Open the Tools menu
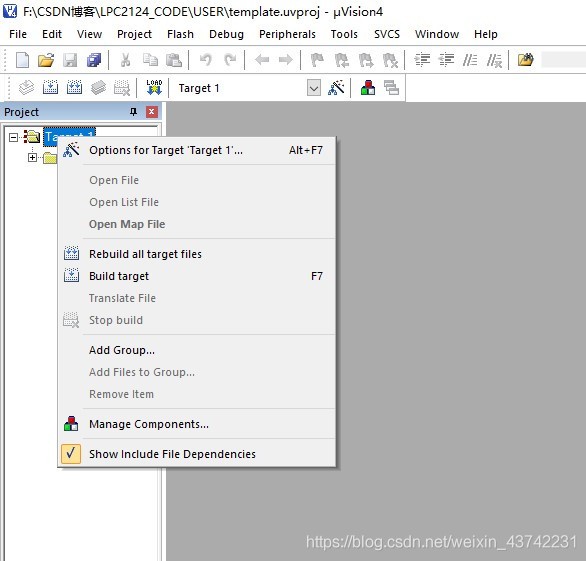The image size is (586, 561). coord(344,34)
